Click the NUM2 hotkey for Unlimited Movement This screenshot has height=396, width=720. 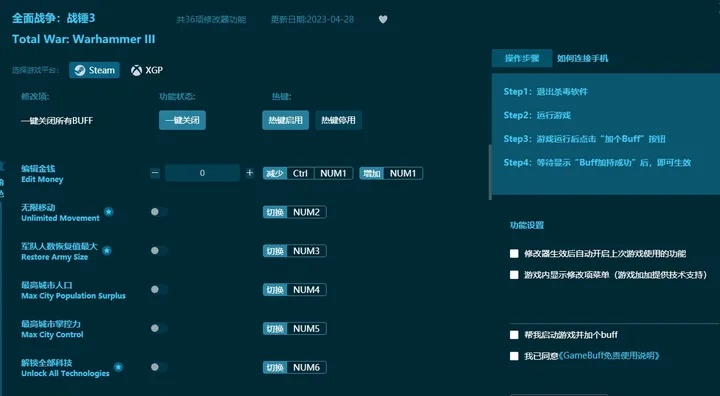point(294,212)
